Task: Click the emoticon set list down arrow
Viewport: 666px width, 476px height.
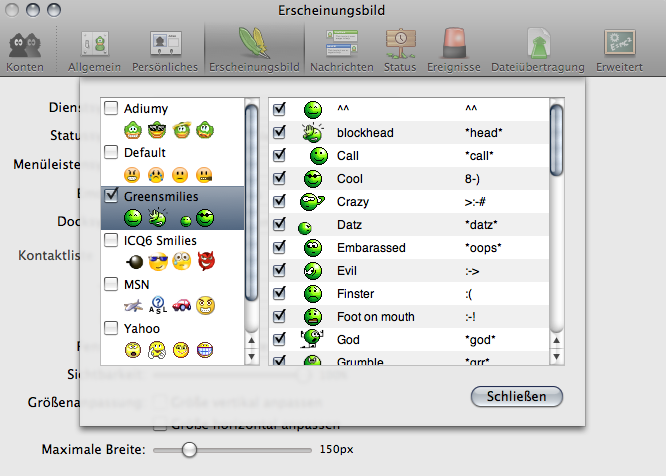Action: click(251, 357)
